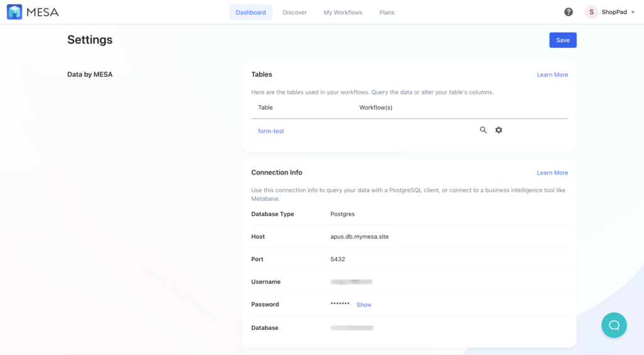The image size is (644, 355).
Task: Open Learn More link for Tables
Action: click(552, 74)
